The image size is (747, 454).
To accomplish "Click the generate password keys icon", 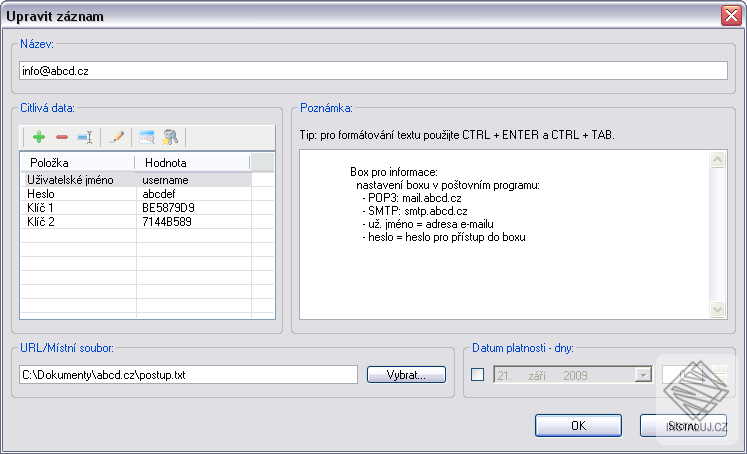I will [170, 137].
